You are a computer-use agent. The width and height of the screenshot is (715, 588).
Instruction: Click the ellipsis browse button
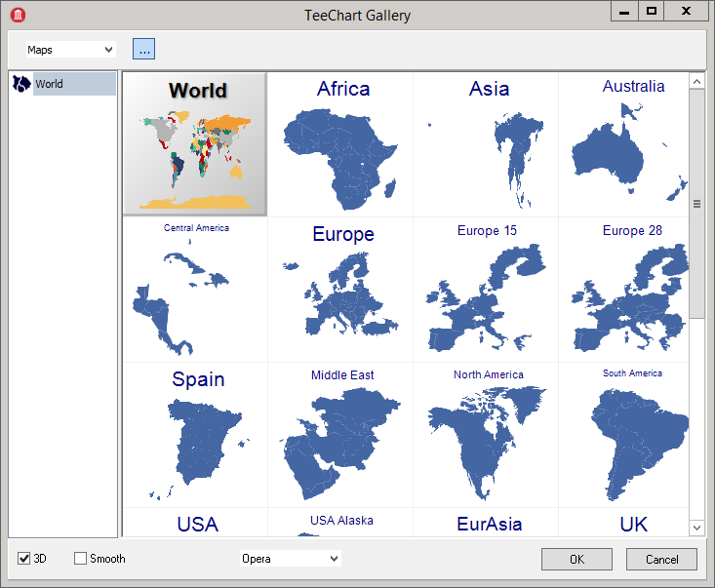(143, 49)
